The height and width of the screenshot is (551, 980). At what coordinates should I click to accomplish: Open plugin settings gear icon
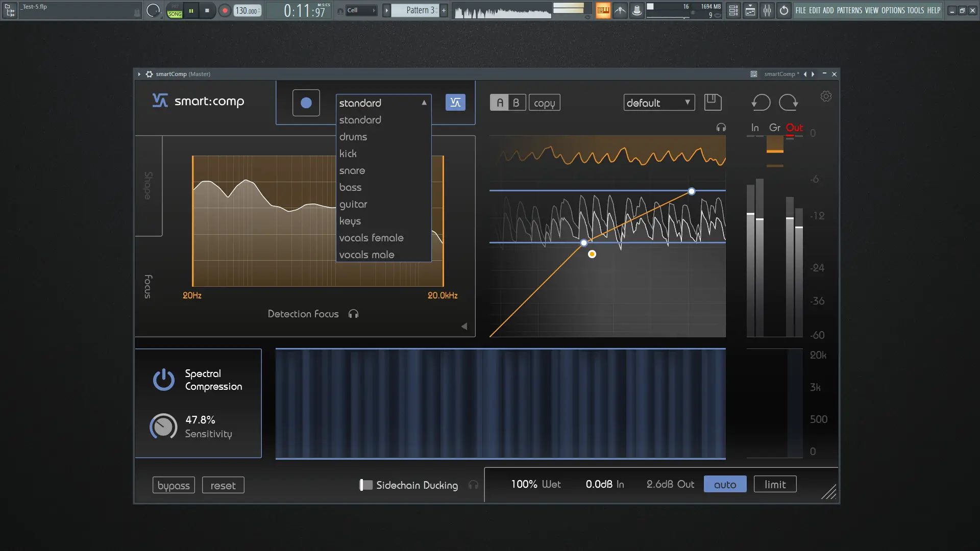pos(826,96)
